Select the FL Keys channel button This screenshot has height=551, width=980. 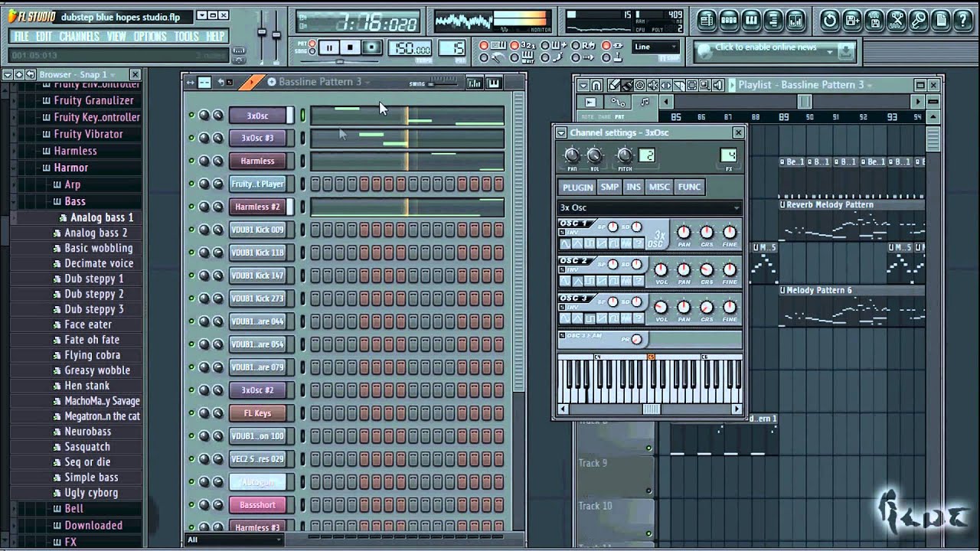point(257,413)
